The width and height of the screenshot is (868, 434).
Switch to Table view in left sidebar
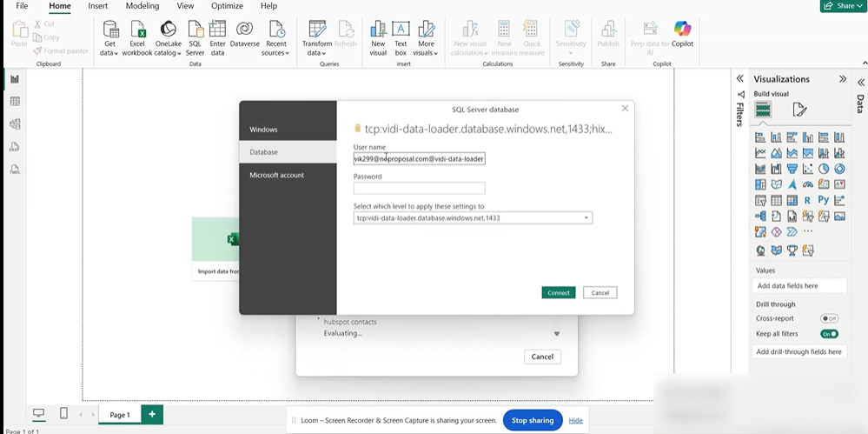tap(15, 102)
